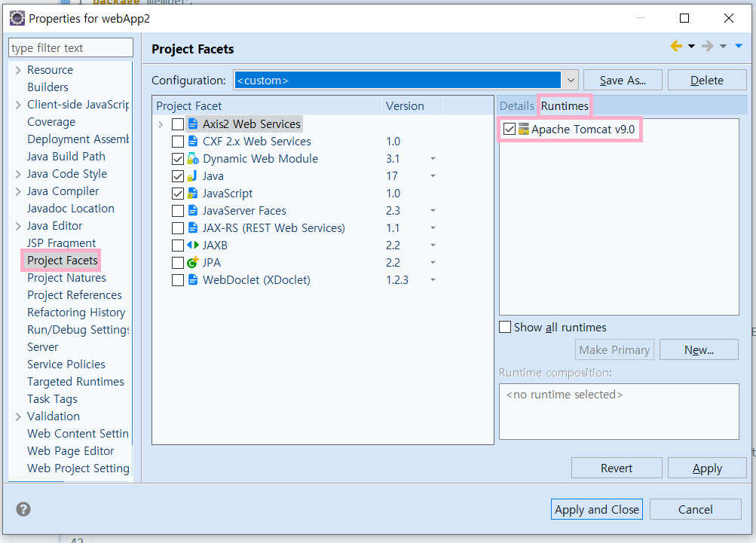Click the Dynamic Web Module facet icon
The width and height of the screenshot is (756, 543).
pos(193,158)
